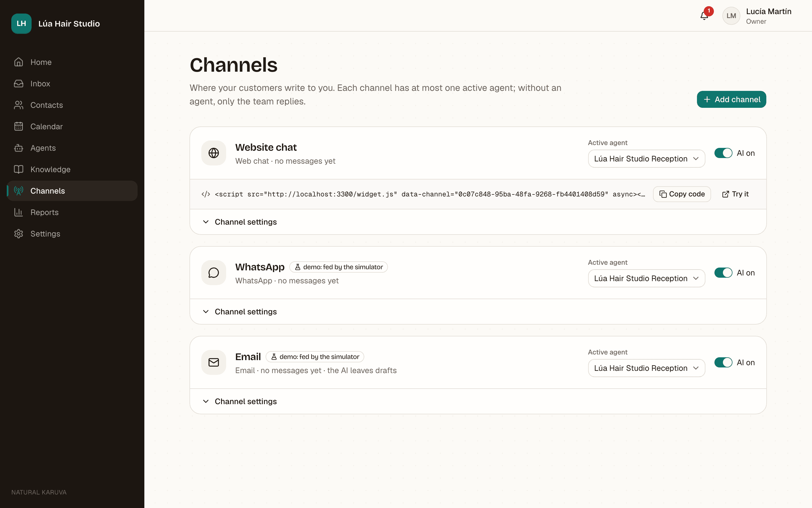Click the Email envelope icon
The height and width of the screenshot is (508, 812).
coord(214,363)
